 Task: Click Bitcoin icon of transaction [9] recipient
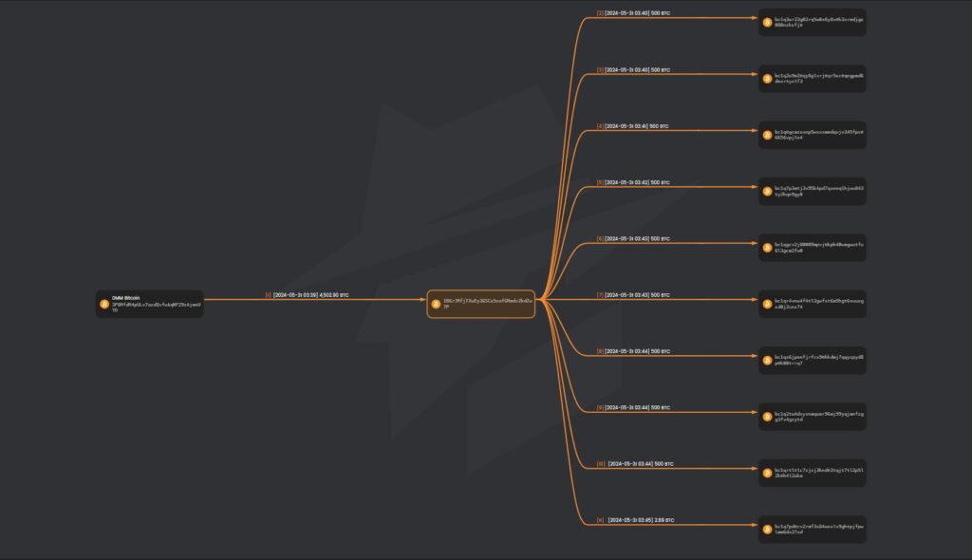coord(767,417)
